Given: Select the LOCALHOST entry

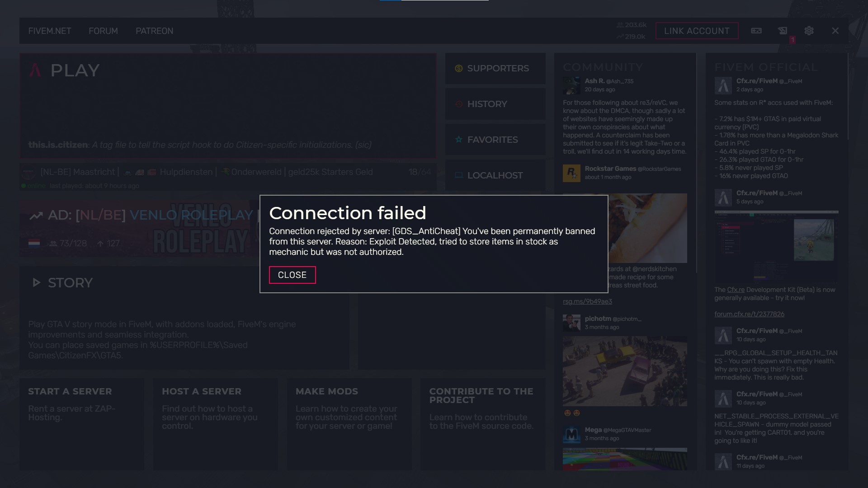Looking at the screenshot, I should point(495,175).
